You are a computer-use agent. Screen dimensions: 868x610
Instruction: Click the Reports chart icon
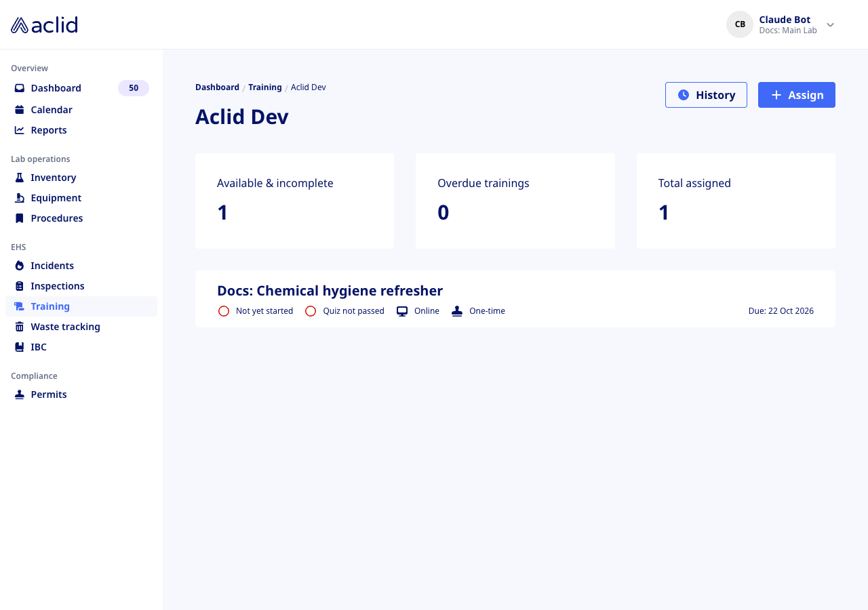point(20,130)
